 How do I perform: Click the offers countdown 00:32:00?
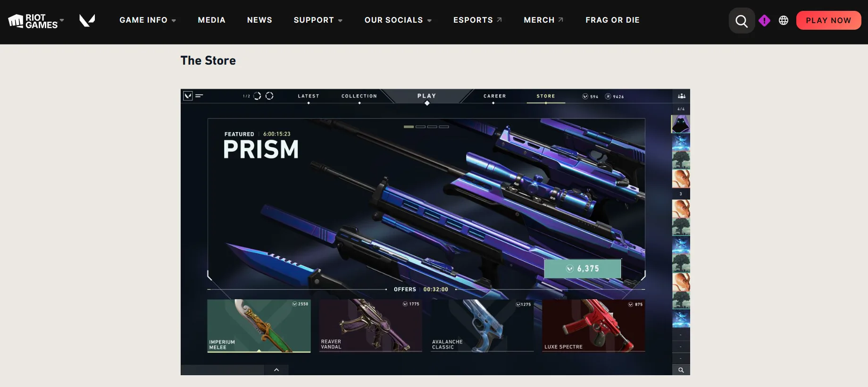tap(436, 289)
